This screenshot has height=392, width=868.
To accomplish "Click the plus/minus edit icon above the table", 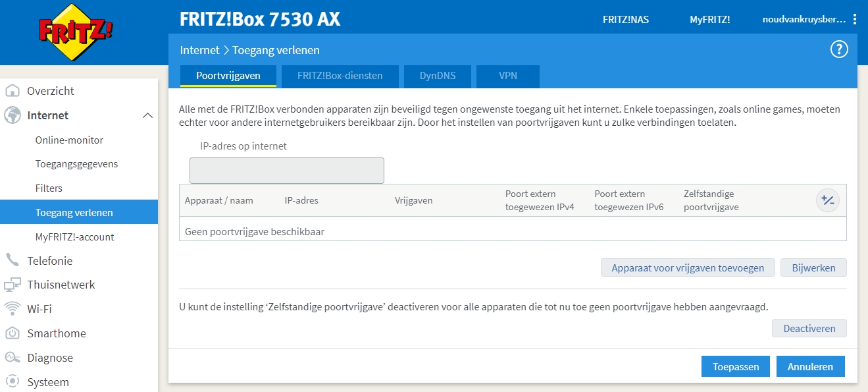I will click(x=828, y=200).
